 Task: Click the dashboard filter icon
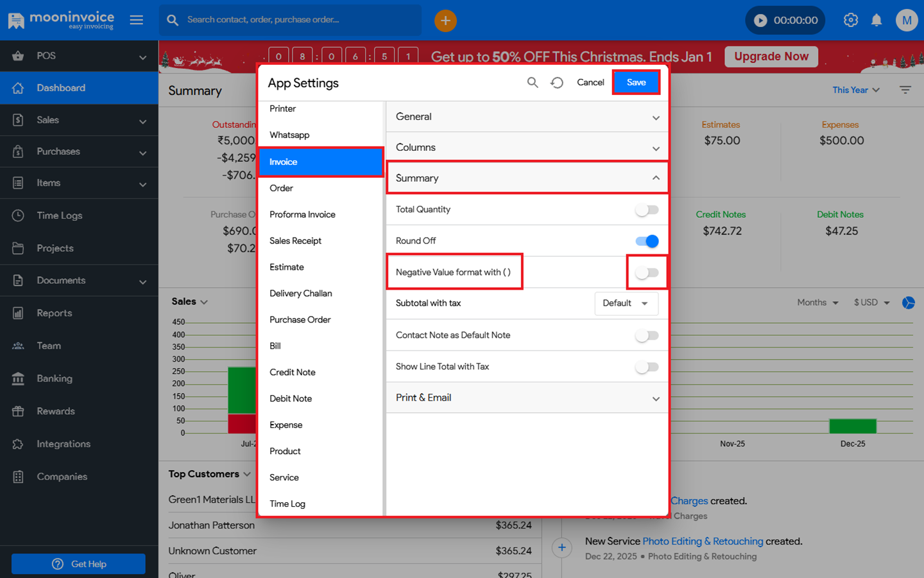click(x=905, y=91)
